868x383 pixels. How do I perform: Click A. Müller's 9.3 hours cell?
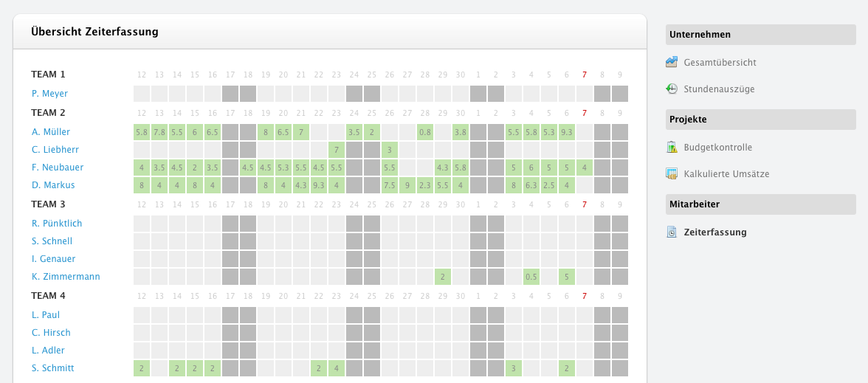[566, 131]
